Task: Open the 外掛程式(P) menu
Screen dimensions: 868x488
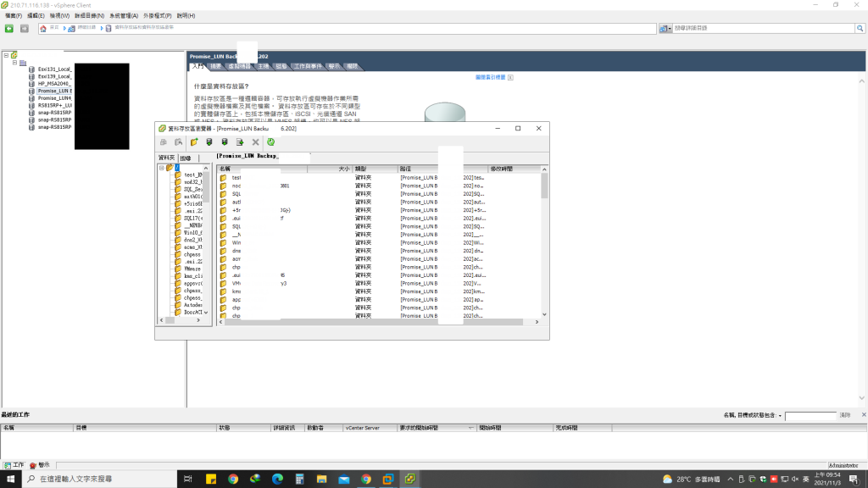Action: (157, 16)
